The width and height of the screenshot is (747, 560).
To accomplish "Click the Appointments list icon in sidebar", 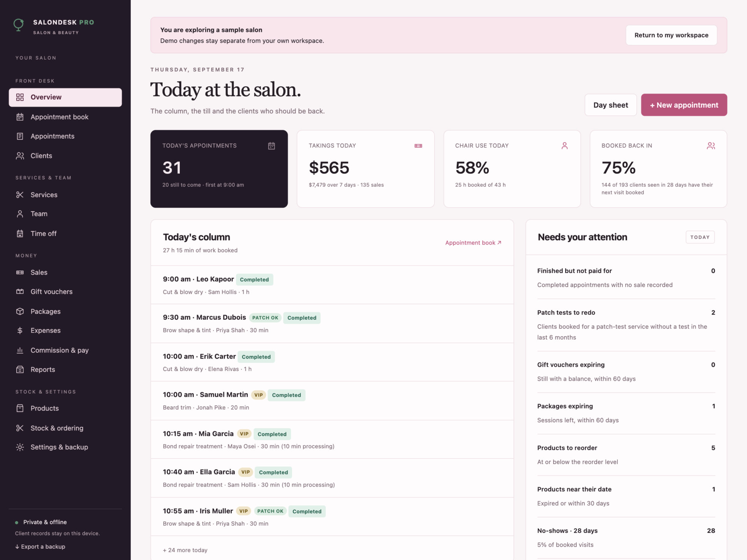I will click(20, 136).
